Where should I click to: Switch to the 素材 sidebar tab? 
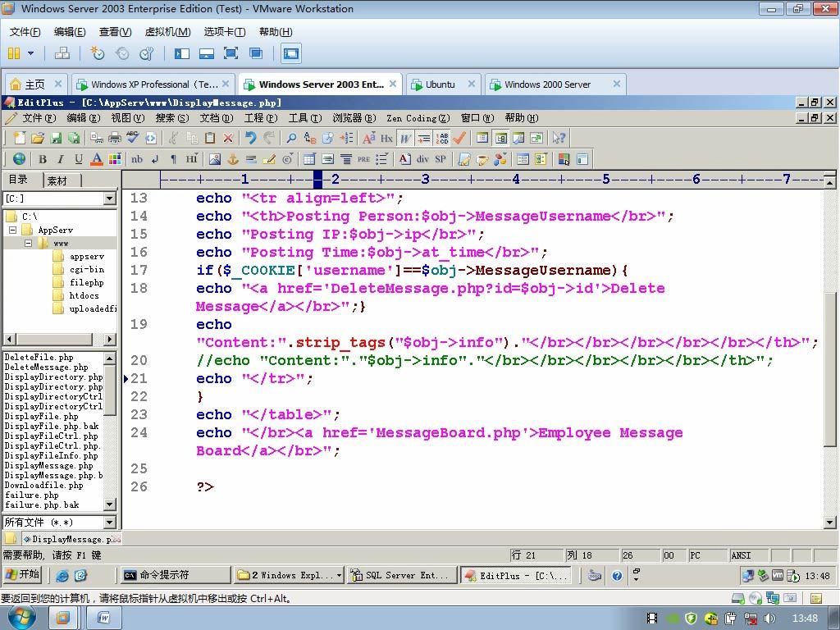[x=57, y=180]
